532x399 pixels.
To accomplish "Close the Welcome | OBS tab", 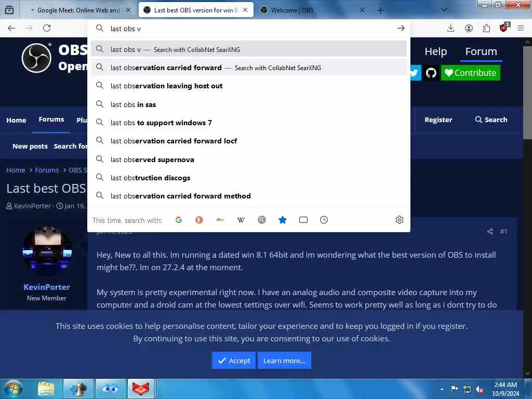I will (x=362, y=10).
